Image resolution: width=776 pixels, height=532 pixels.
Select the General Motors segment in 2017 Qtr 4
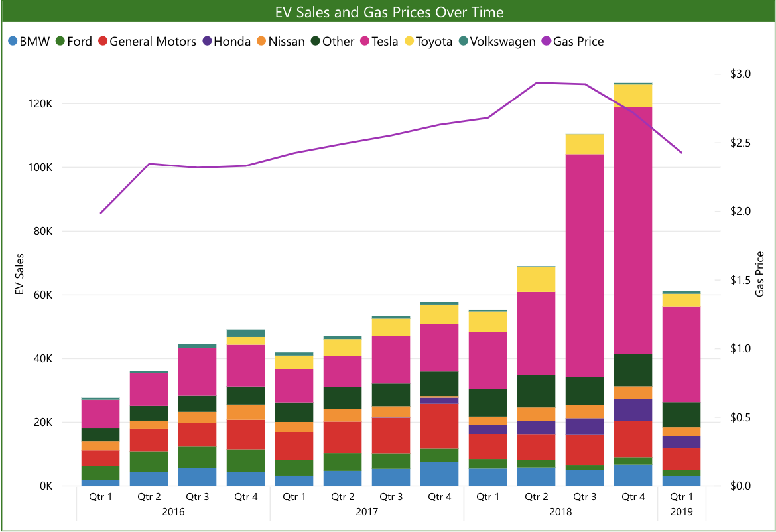[x=440, y=426]
